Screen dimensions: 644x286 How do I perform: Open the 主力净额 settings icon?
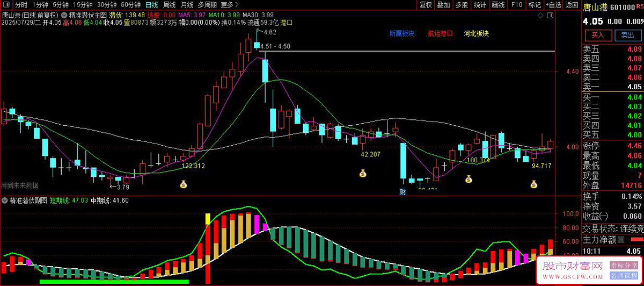pos(621,239)
